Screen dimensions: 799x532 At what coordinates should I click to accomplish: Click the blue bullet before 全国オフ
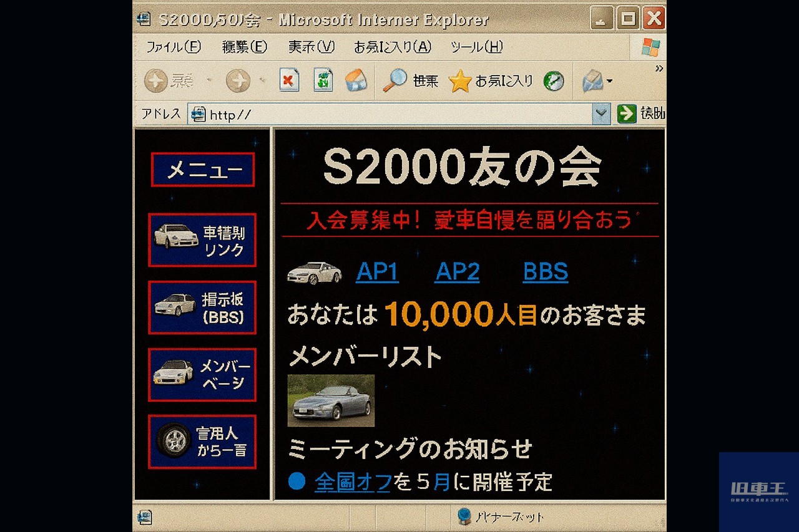pyautogui.click(x=297, y=481)
